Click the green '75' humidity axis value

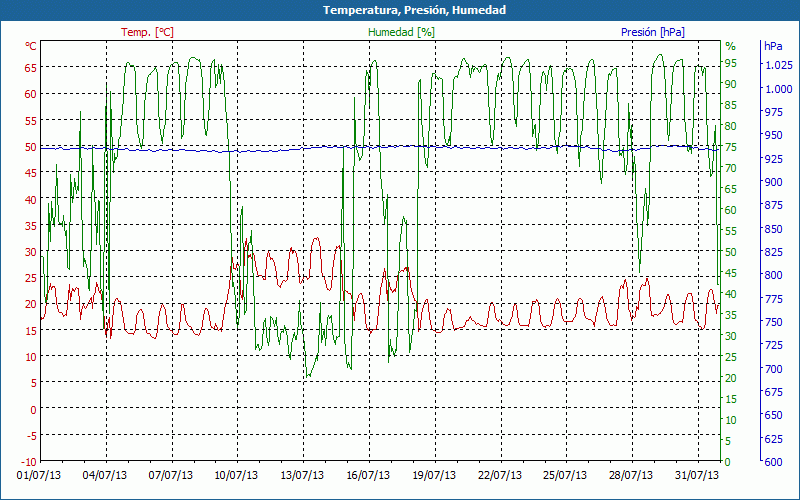point(731,147)
